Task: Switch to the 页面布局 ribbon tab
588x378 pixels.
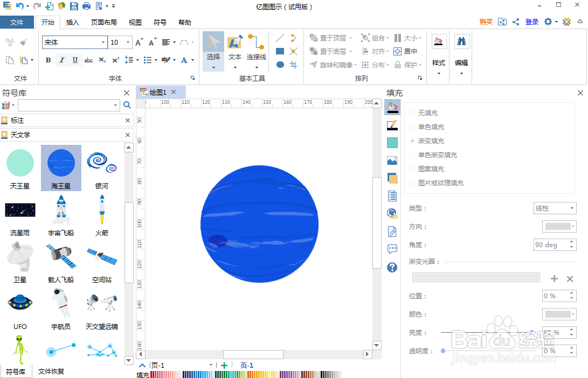Action: [104, 23]
